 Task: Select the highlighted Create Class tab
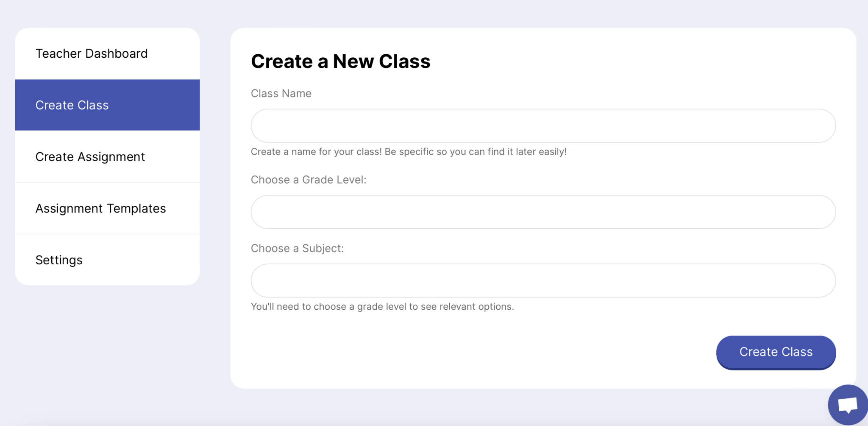[x=72, y=105]
